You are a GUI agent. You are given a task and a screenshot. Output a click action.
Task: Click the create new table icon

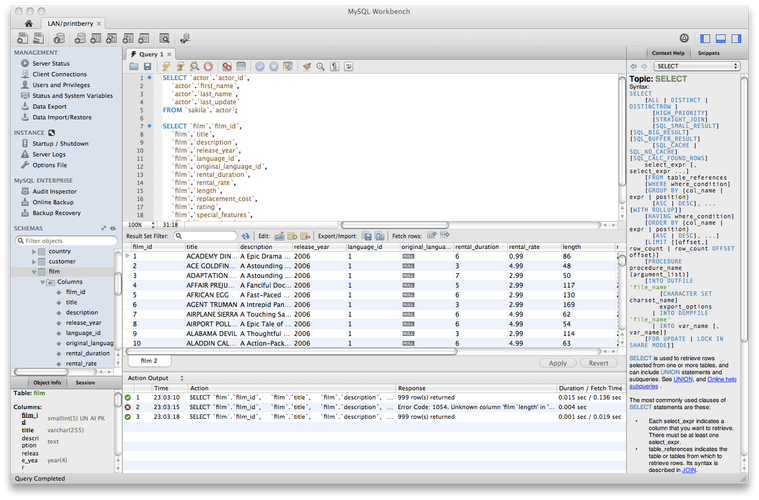(x=96, y=38)
